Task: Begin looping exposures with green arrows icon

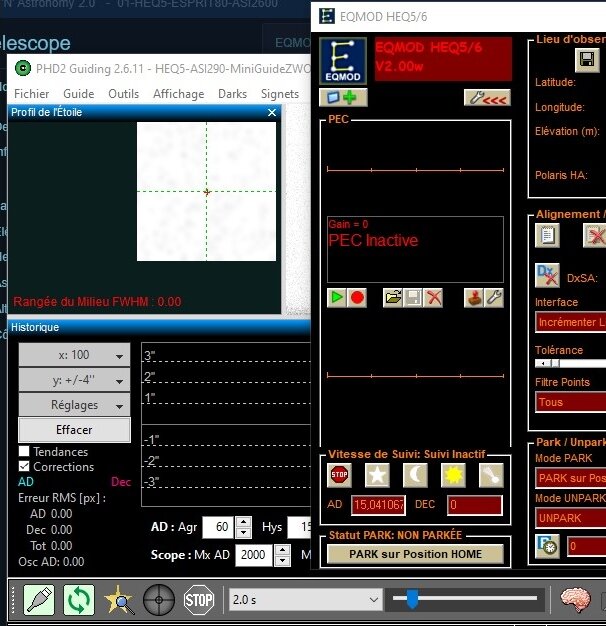Action: (79, 600)
